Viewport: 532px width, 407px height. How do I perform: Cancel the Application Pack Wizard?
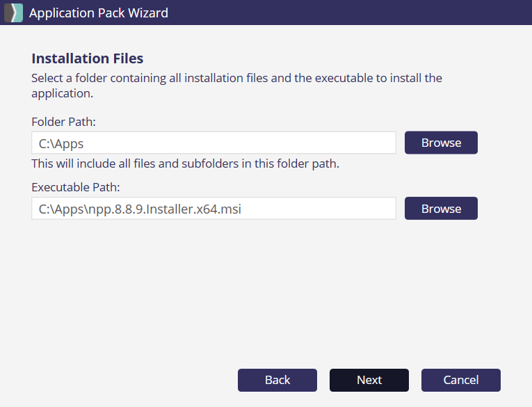[x=460, y=380]
